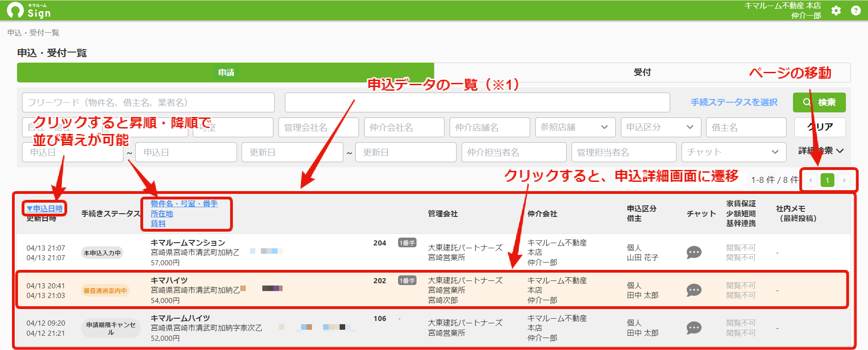Screen dimensions: 868x350
Task: Open chat bubble for キマハイツ 202 row
Action: [x=694, y=290]
